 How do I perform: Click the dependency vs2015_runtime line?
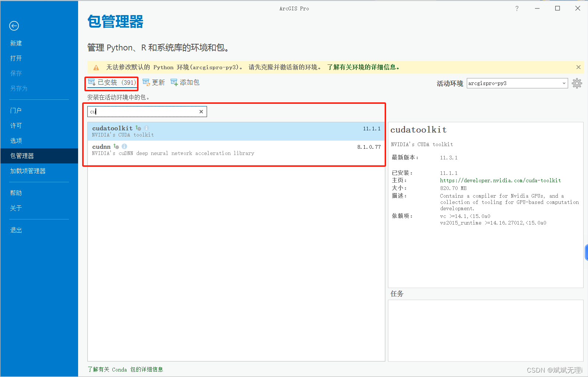(493, 223)
